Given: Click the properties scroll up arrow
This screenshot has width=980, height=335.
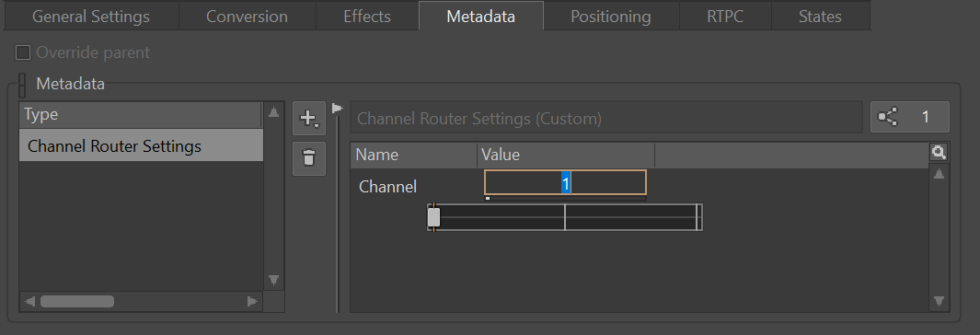Looking at the screenshot, I should coord(938,174).
